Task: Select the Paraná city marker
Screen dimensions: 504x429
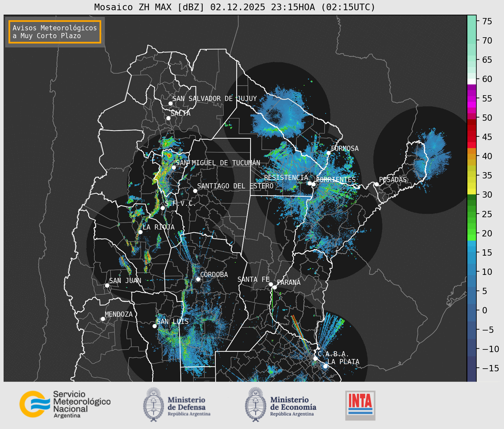Action: pos(275,287)
